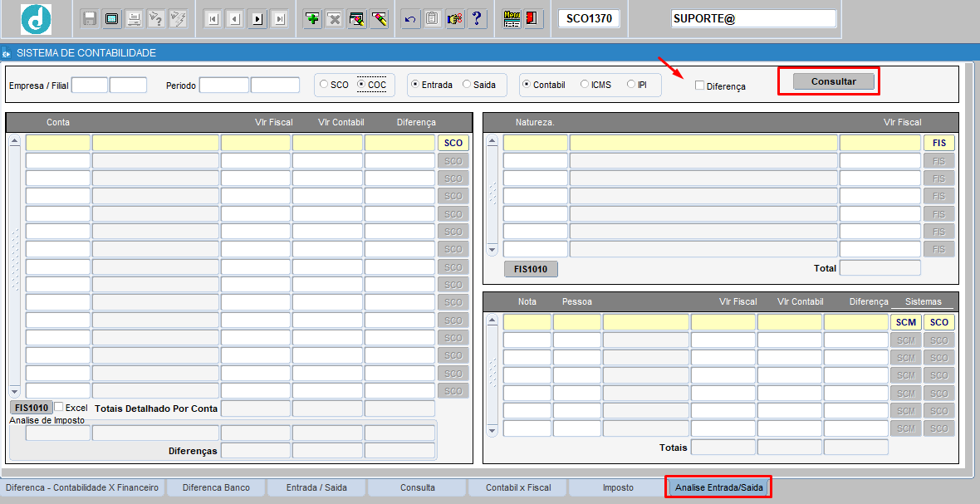This screenshot has width=980, height=504.
Task: Click the first Empresa / Filial field
Action: tap(90, 85)
